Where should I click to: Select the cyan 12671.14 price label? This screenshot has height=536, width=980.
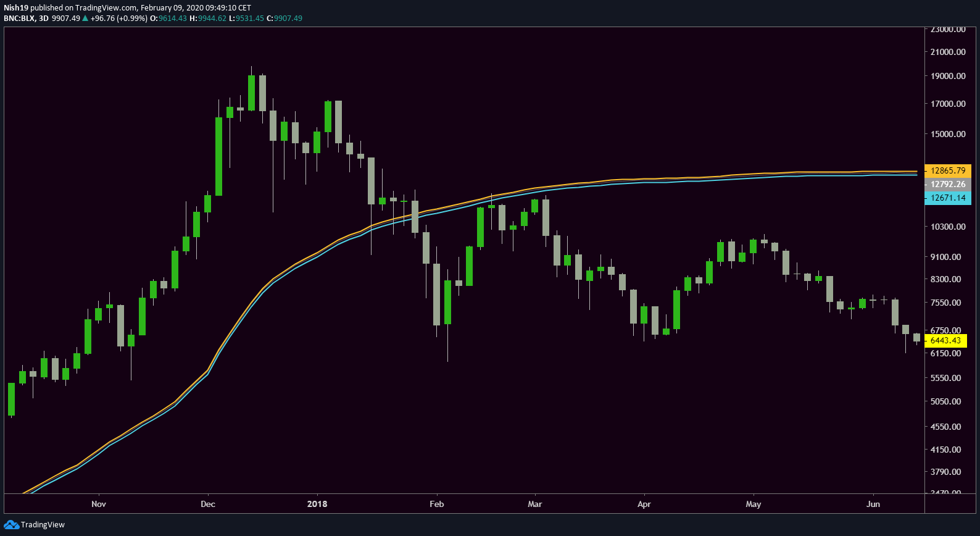click(948, 198)
